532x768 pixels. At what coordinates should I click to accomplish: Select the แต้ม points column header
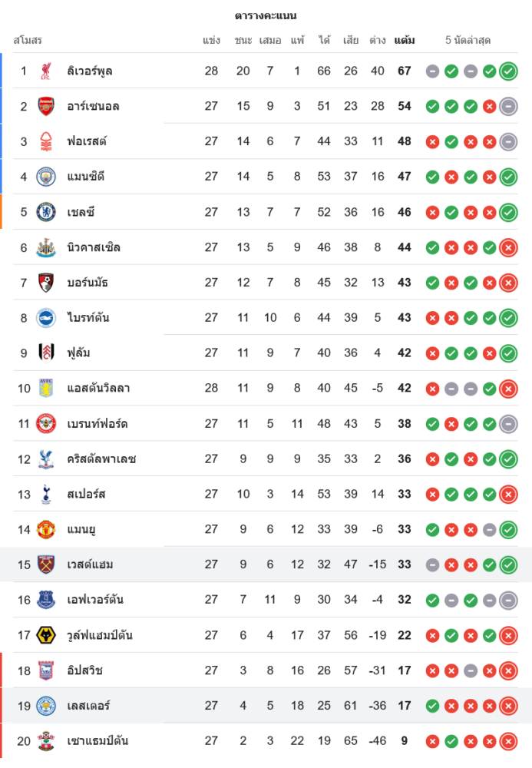(405, 40)
